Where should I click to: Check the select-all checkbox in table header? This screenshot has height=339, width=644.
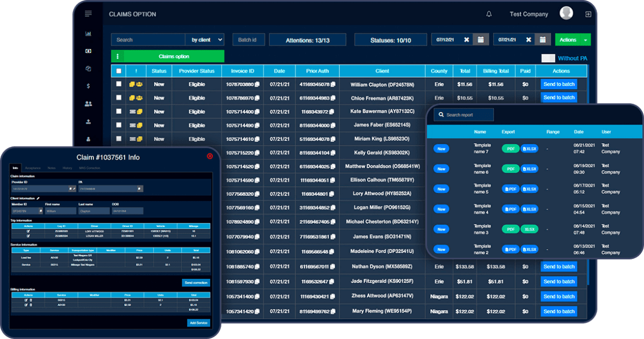[119, 71]
